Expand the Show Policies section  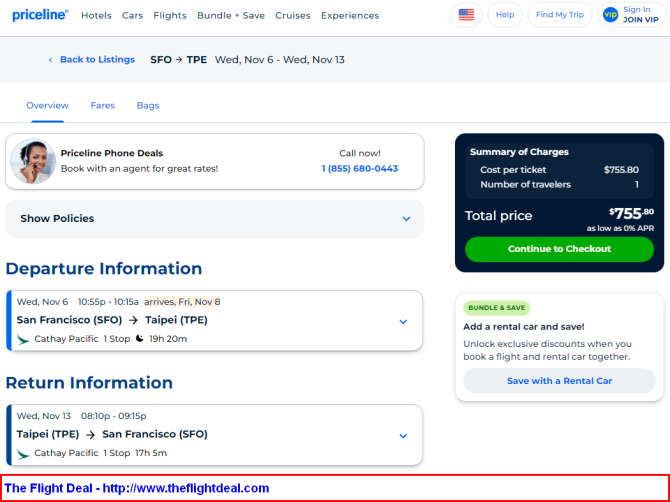point(406,219)
